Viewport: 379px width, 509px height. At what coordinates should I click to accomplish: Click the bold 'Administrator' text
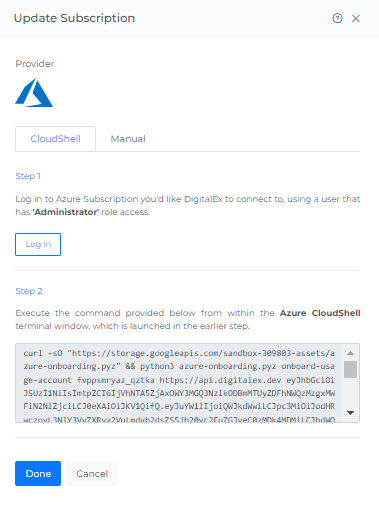pyautogui.click(x=66, y=212)
